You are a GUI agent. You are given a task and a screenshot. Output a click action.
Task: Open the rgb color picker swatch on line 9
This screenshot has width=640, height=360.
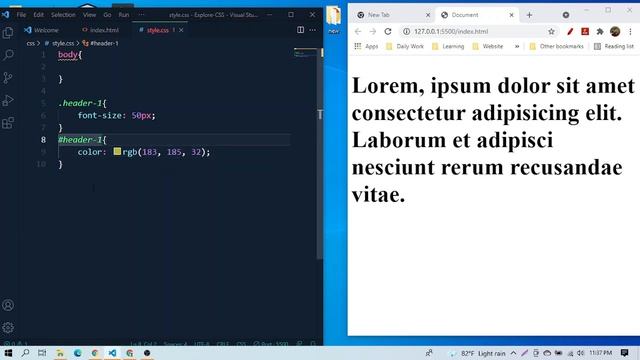pos(117,151)
